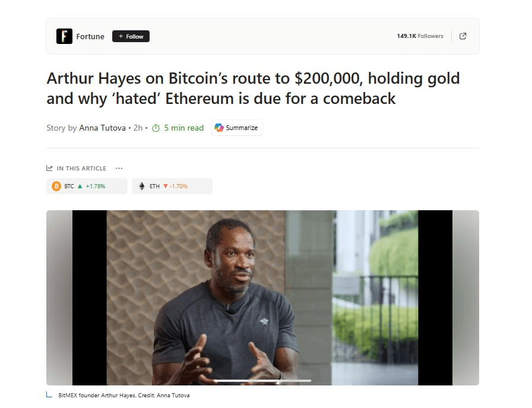The image size is (532, 408).
Task: Click the orange Bitcoin coin icon
Action: point(56,186)
